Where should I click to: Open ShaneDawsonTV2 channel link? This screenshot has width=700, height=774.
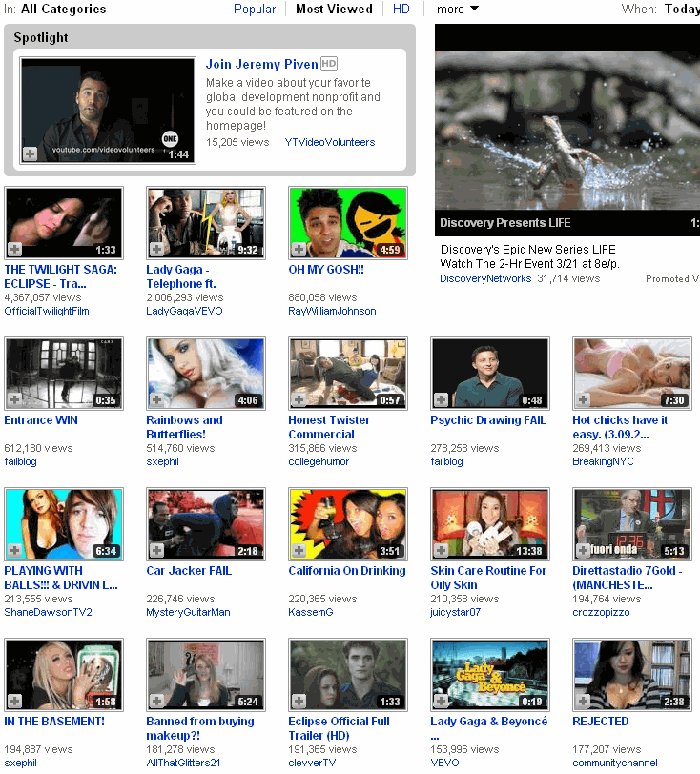[48, 612]
